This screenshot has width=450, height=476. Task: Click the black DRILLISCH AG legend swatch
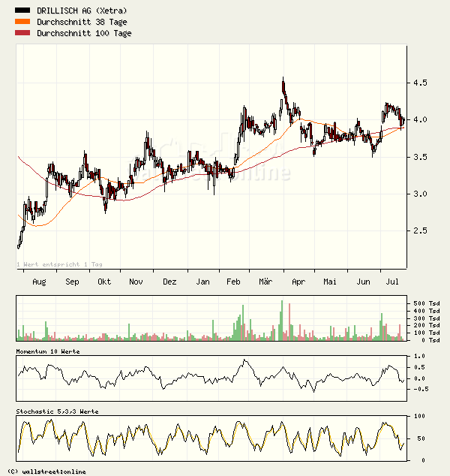coord(22,11)
